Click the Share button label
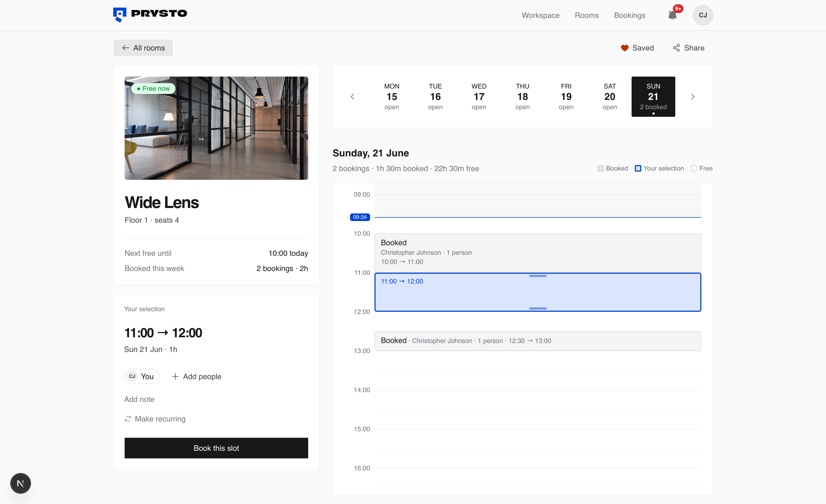Viewport: 826px width, 504px height. point(694,48)
